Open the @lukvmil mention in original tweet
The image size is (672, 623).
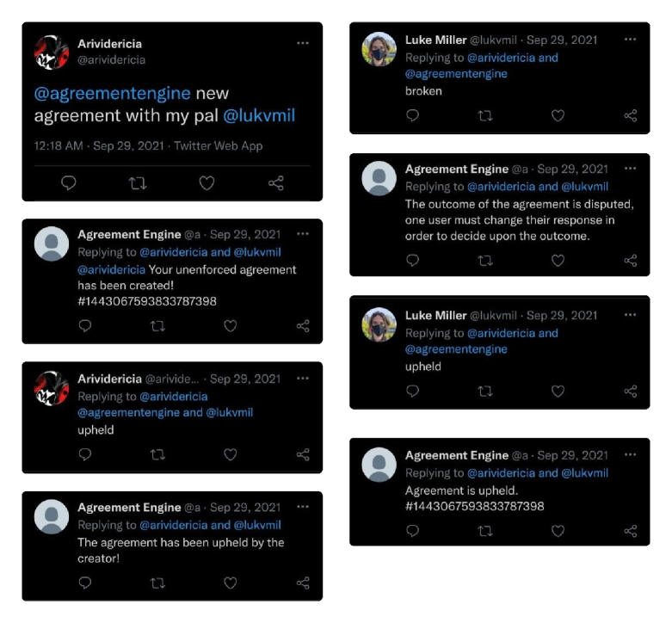tap(259, 115)
